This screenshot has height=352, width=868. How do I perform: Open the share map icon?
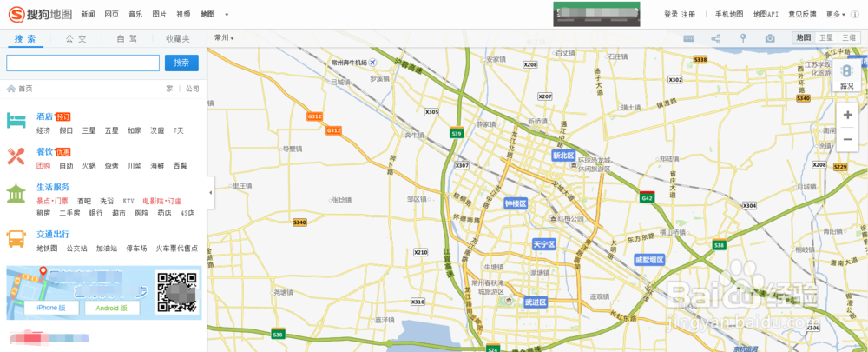pyautogui.click(x=716, y=38)
